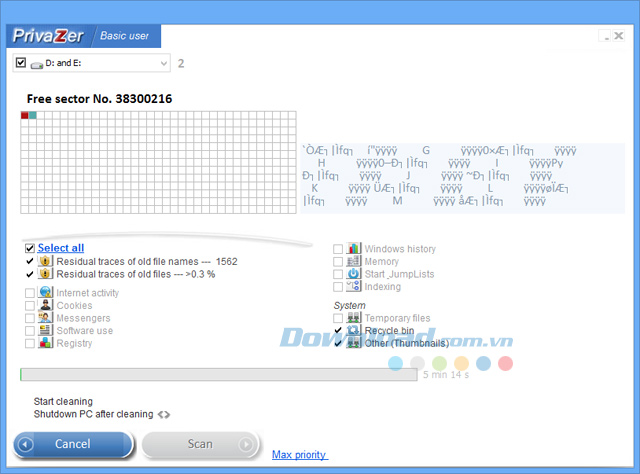
Task: Untick Residual traces of old files
Action: [30, 274]
